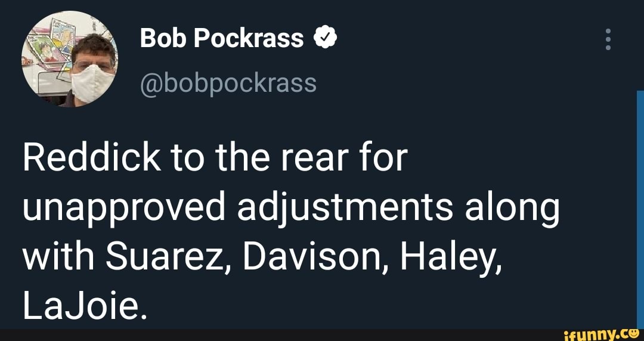Open the @bobpockrass handle link

(228, 84)
